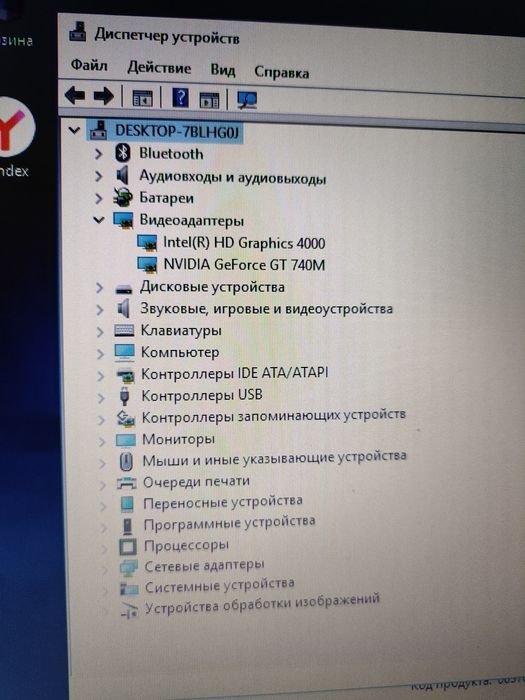Select the Очереди печати label
Viewport: 525px width, 700px height.
(x=196, y=482)
